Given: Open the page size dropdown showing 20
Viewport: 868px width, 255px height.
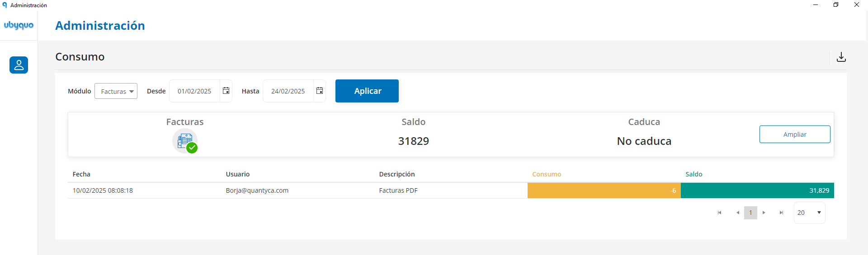Looking at the screenshot, I should coord(809,213).
